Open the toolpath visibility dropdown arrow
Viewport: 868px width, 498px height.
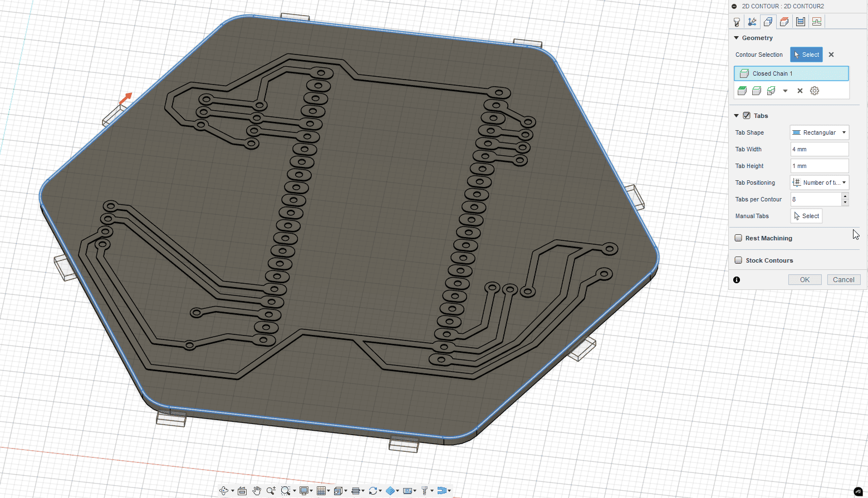tap(449, 491)
